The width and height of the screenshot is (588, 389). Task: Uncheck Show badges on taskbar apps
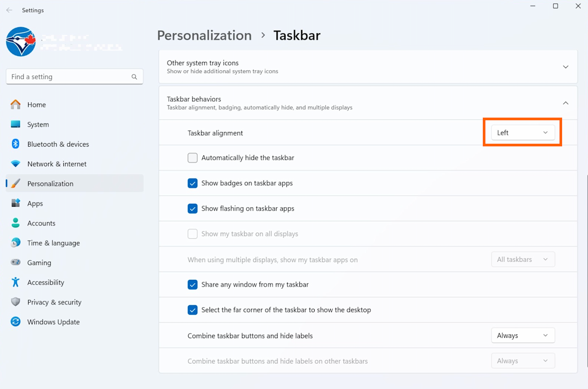[192, 183]
